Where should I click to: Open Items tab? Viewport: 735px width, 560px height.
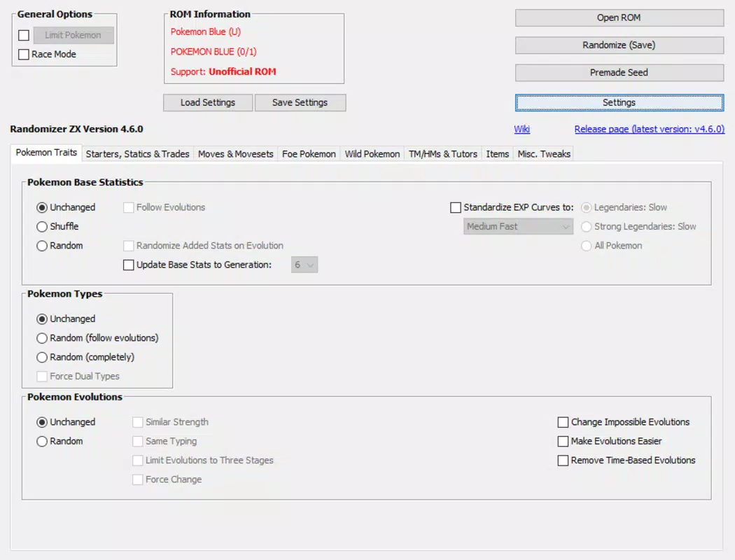[x=497, y=154]
